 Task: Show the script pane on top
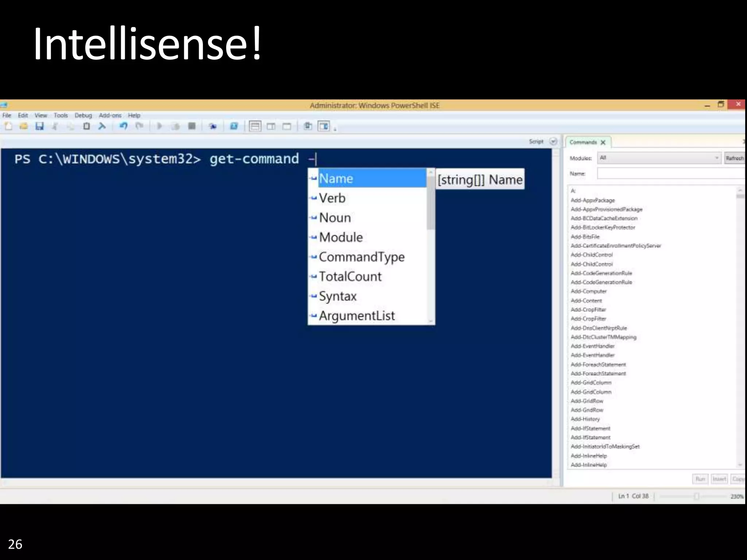pyautogui.click(x=255, y=127)
